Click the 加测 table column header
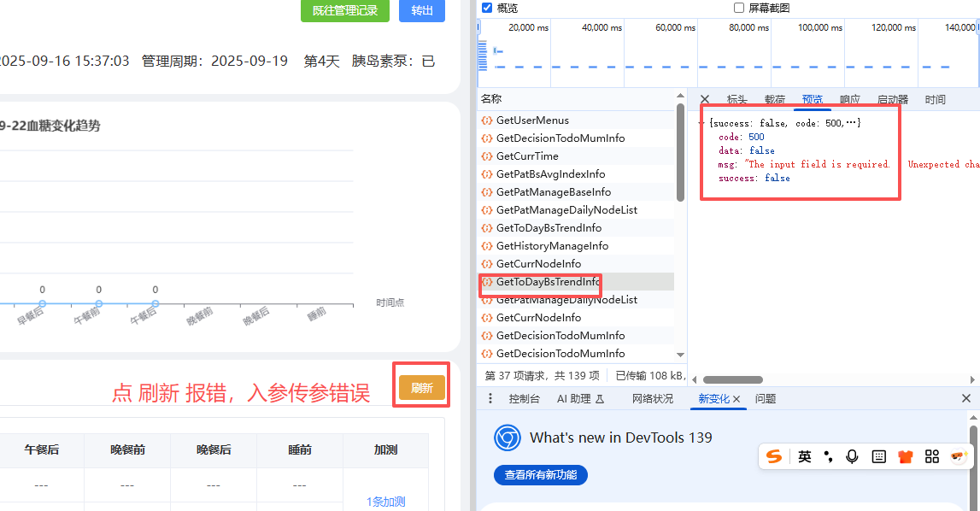Viewport: 980px width, 511px height. [x=385, y=449]
